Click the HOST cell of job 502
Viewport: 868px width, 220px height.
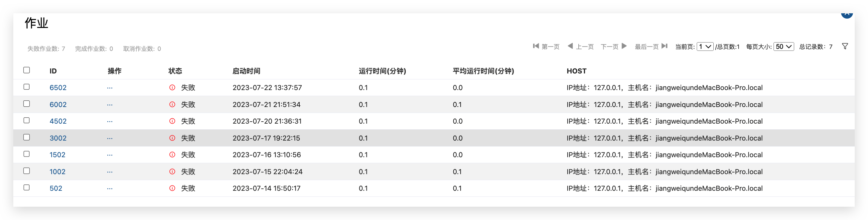(664, 188)
